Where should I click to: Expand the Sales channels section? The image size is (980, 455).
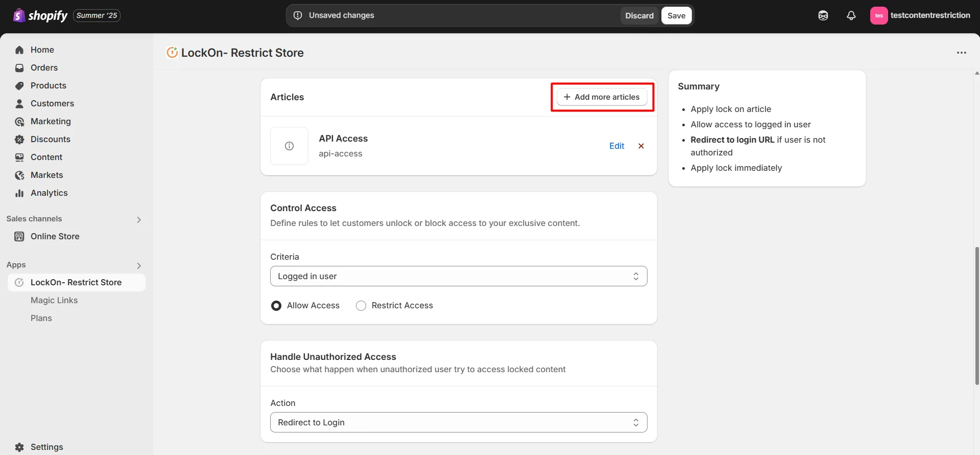(x=139, y=220)
